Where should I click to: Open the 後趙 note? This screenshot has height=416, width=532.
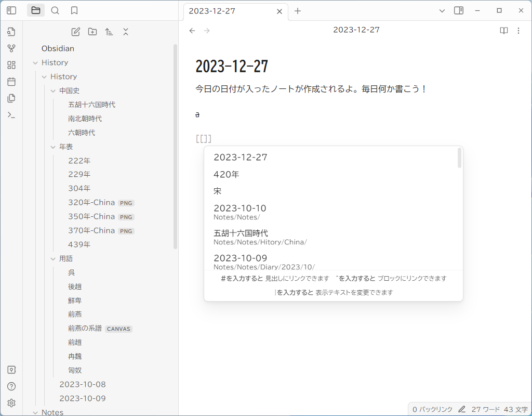click(75, 287)
